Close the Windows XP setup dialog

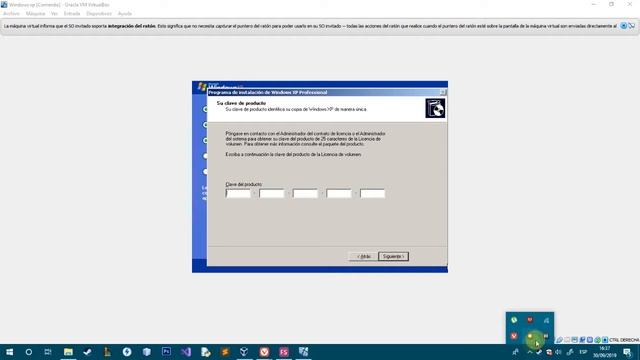(x=442, y=92)
